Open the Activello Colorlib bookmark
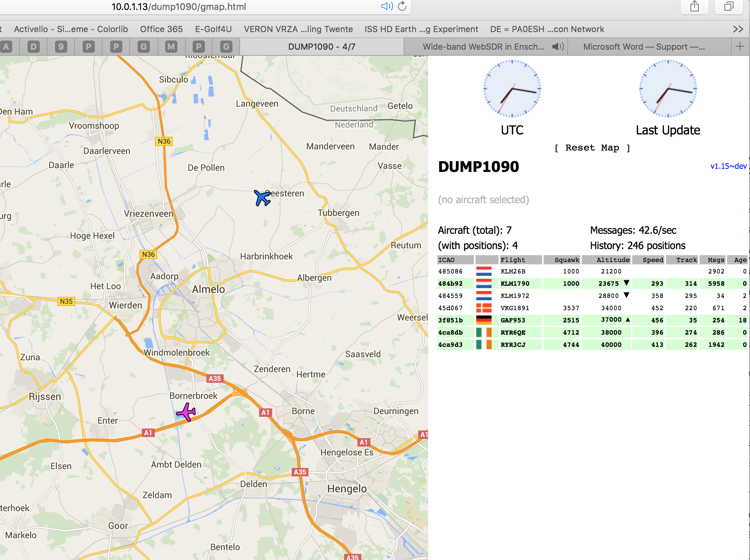 (71, 29)
